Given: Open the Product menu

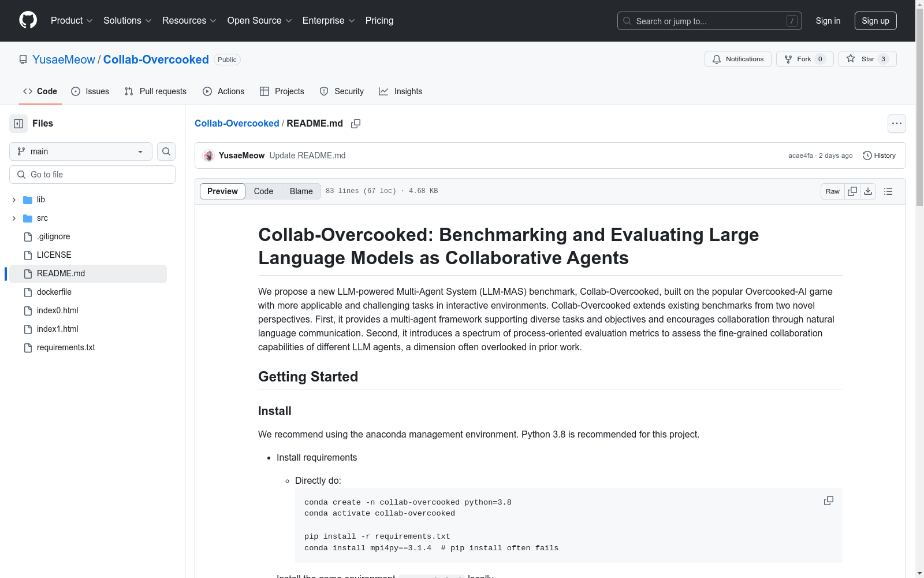Looking at the screenshot, I should [x=72, y=21].
